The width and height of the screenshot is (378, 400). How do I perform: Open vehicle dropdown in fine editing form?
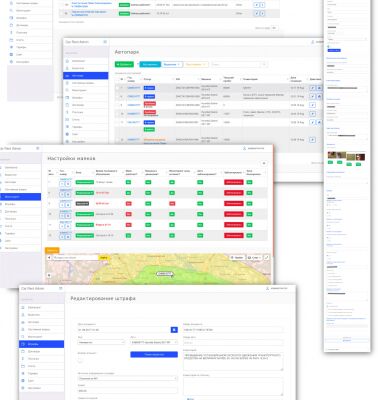coord(154,342)
